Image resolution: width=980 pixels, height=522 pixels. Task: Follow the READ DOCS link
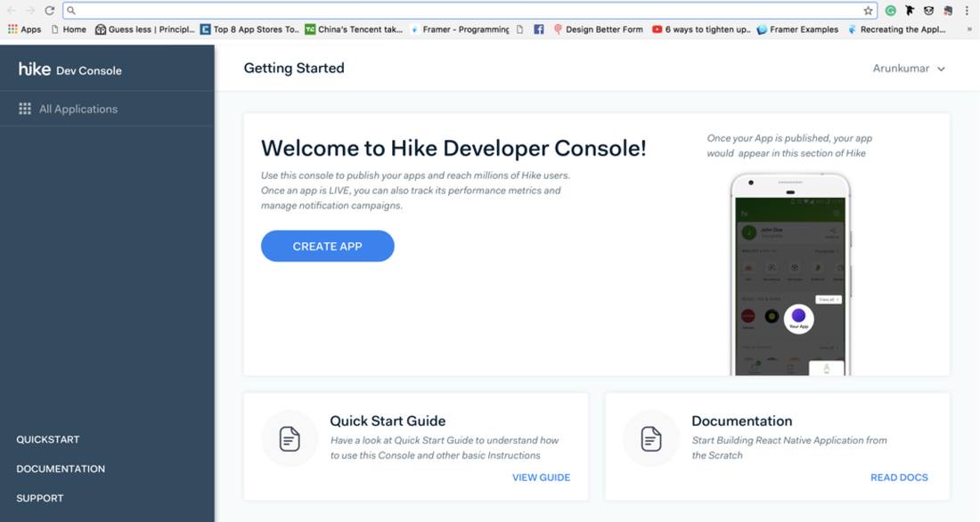coord(900,477)
